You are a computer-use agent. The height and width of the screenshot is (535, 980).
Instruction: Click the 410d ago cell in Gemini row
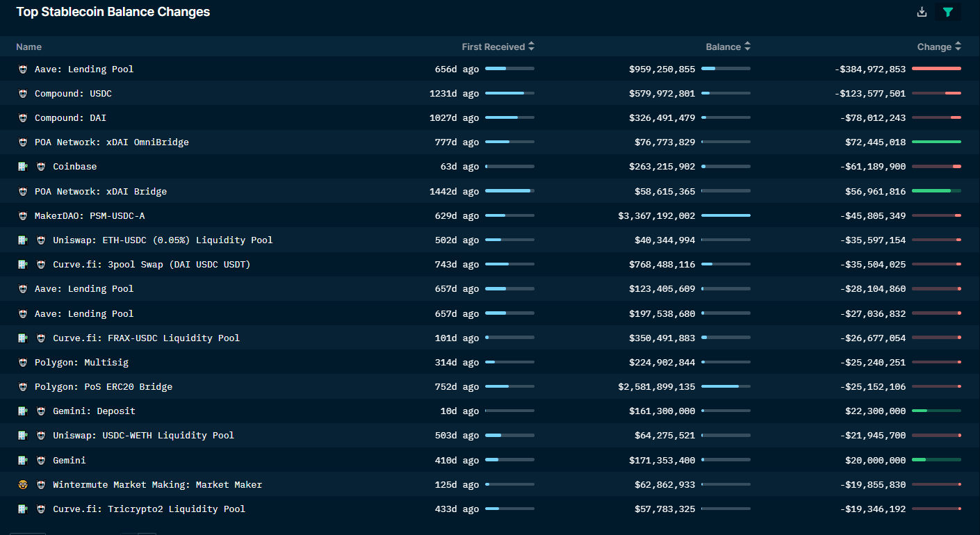(457, 461)
